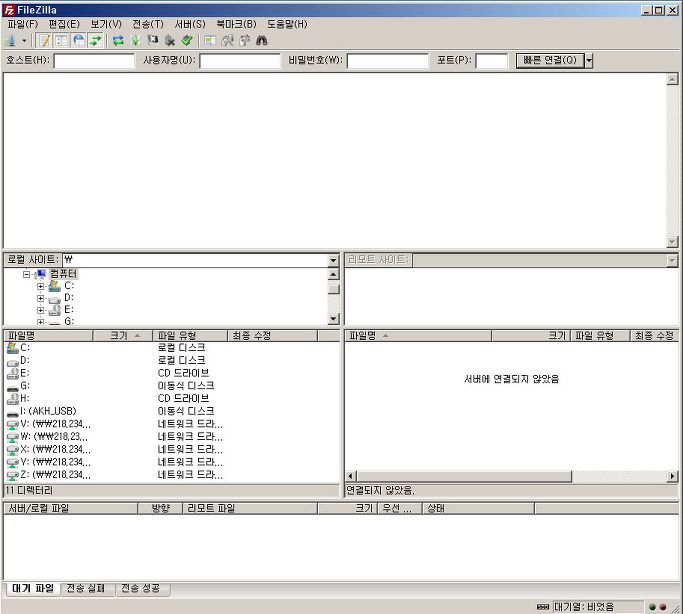Select H: CD drive icon in list
Image resolution: width=683 pixels, height=614 pixels.
coord(13,398)
